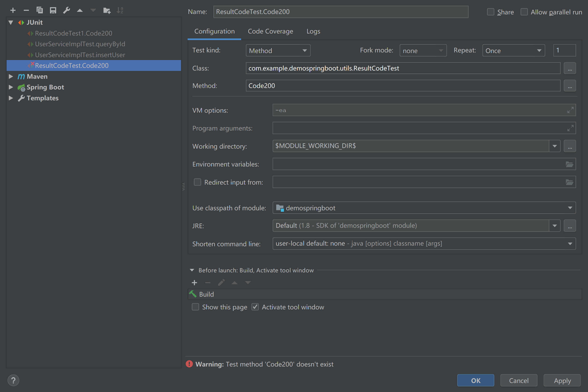Open the Test kind dropdown
The image size is (588, 392).
(278, 51)
